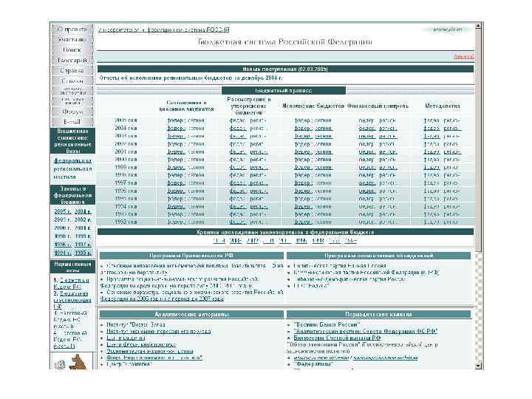This screenshot has width=532, height=399.
Task: Click the '2005 год' row label in the table
Action: tap(126, 120)
